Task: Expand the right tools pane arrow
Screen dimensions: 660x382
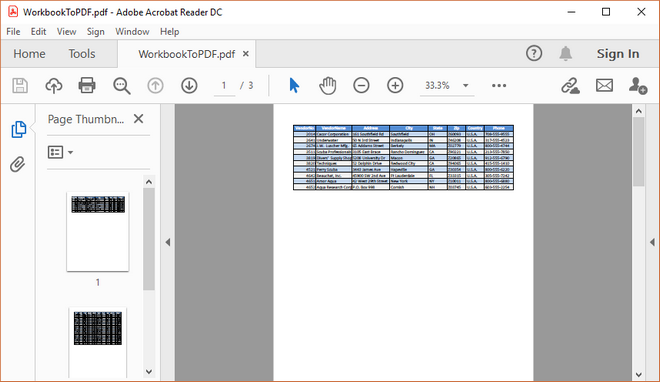Action: pyautogui.click(x=652, y=242)
